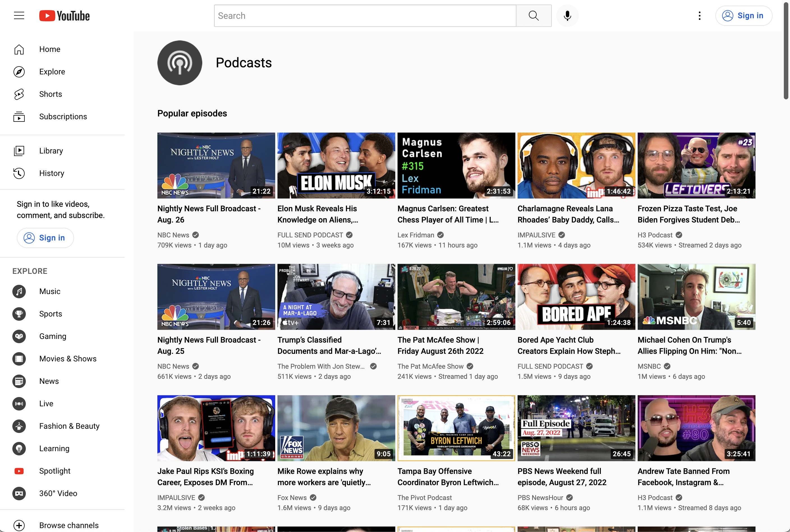
Task: Click the Gaming icon
Action: tap(19, 336)
